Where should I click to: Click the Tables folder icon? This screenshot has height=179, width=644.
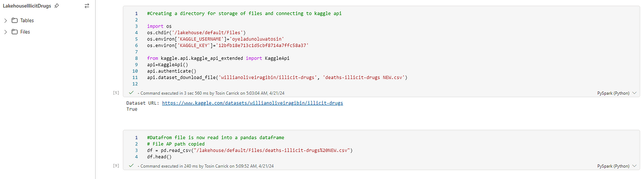(x=15, y=20)
